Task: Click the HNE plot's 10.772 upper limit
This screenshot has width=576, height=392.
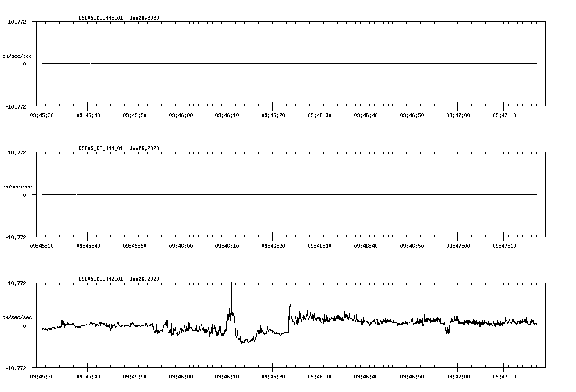Action: (17, 22)
